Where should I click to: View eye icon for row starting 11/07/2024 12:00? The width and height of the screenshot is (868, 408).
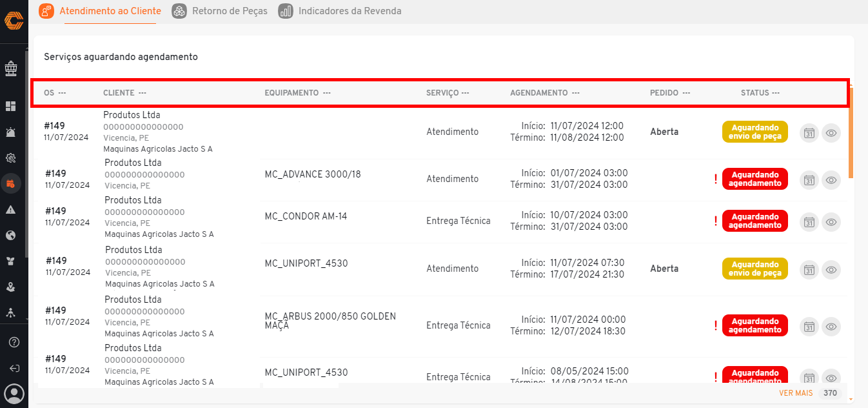pos(831,133)
